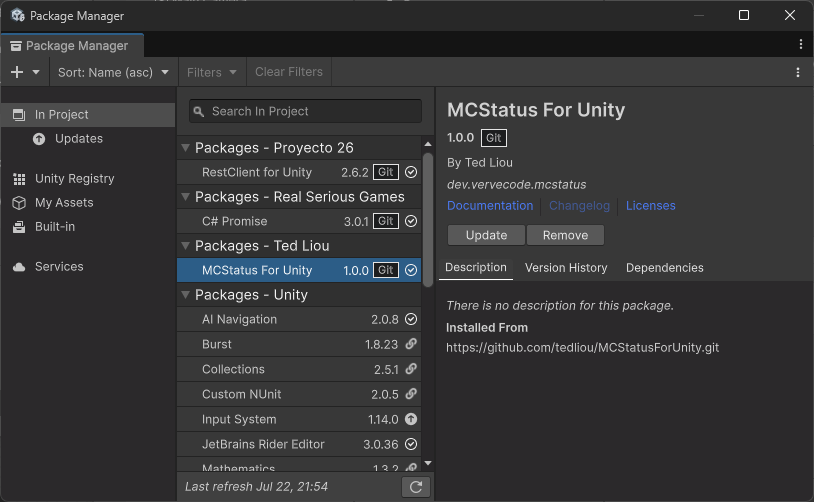Select the C# Promise package
The image size is (814, 502).
[x=299, y=221]
